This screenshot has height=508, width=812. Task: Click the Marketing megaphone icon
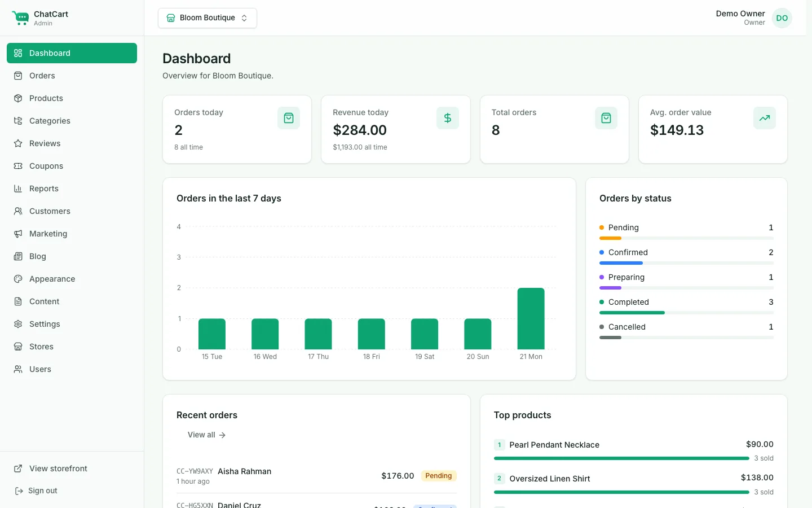point(18,234)
